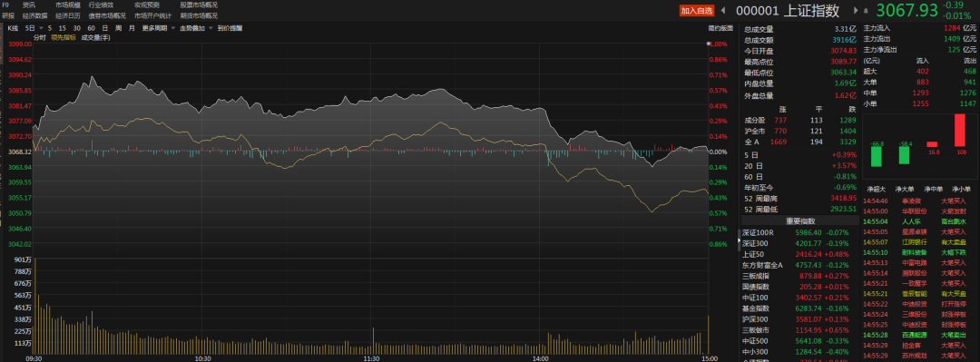Switch to 简约版面 layout
Image resolution: width=980 pixels, height=362 pixels.
tap(720, 28)
